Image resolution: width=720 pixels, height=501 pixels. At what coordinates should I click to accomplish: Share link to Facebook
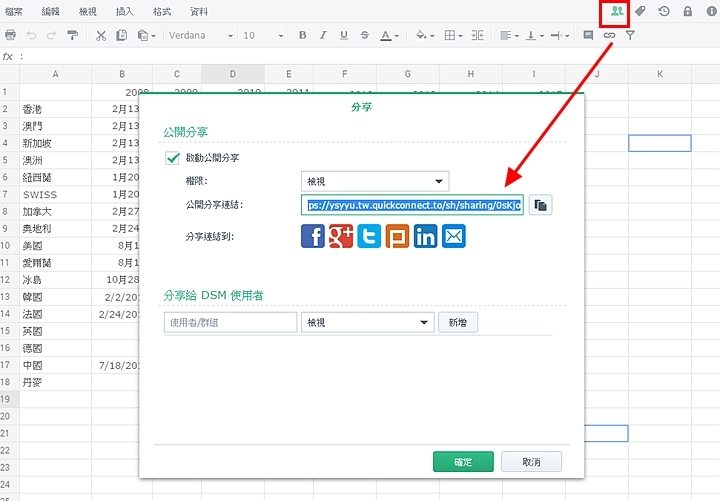313,236
